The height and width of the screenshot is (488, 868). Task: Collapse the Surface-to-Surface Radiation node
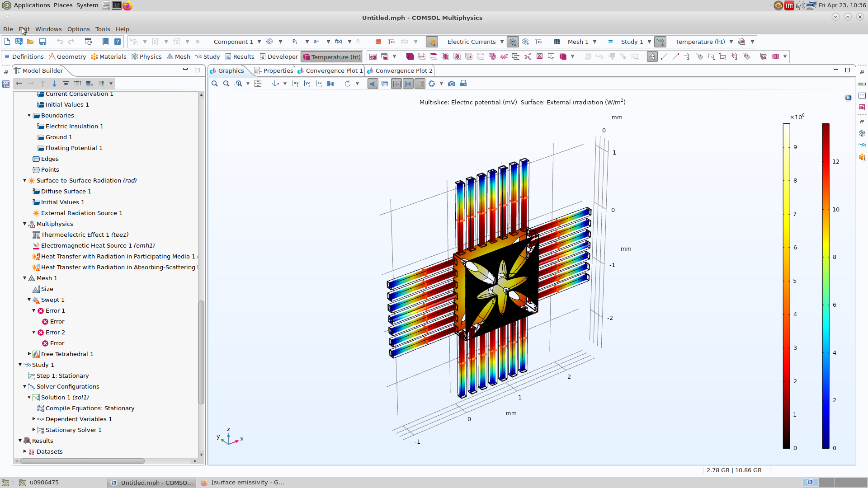coord(24,180)
